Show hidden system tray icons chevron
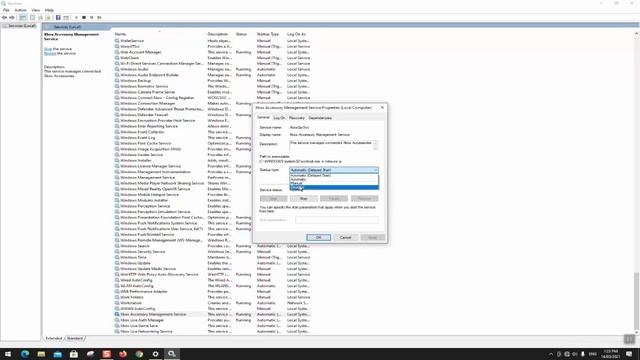This screenshot has width=640, height=360. (551, 354)
